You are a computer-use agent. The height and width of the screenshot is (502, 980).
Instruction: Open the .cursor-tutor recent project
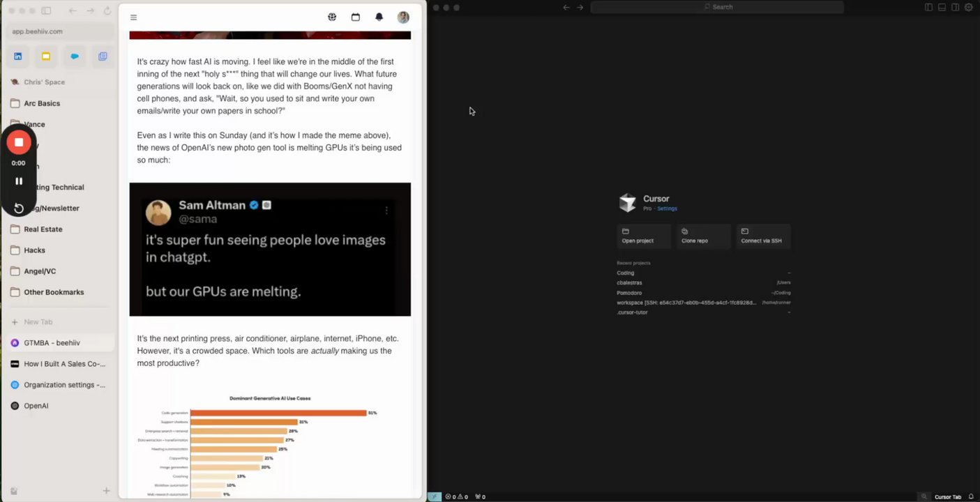click(704, 312)
